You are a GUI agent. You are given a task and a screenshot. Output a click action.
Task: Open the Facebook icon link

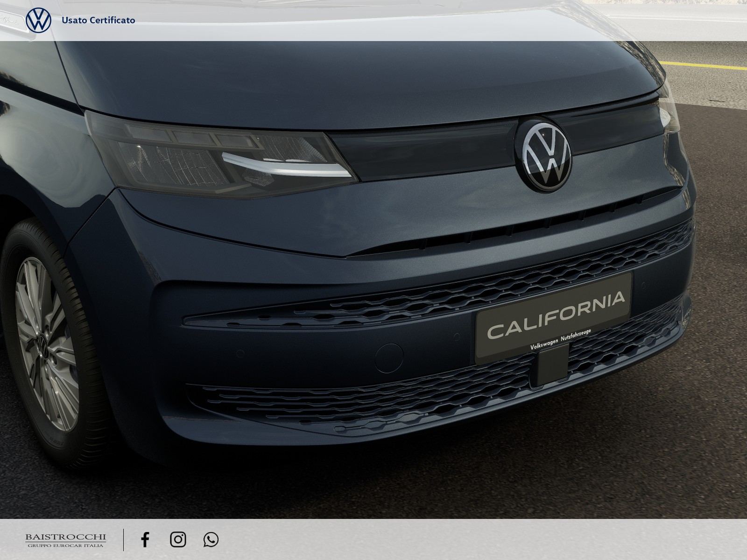click(145, 539)
